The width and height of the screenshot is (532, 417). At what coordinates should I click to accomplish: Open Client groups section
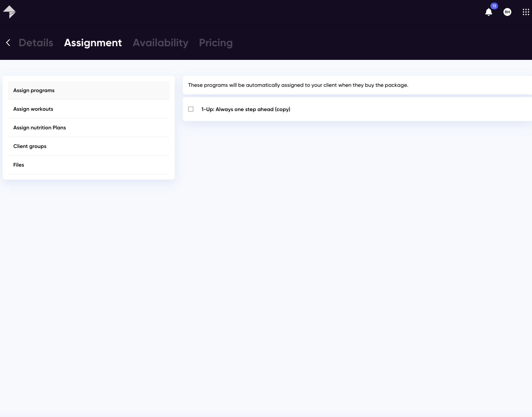click(x=89, y=146)
